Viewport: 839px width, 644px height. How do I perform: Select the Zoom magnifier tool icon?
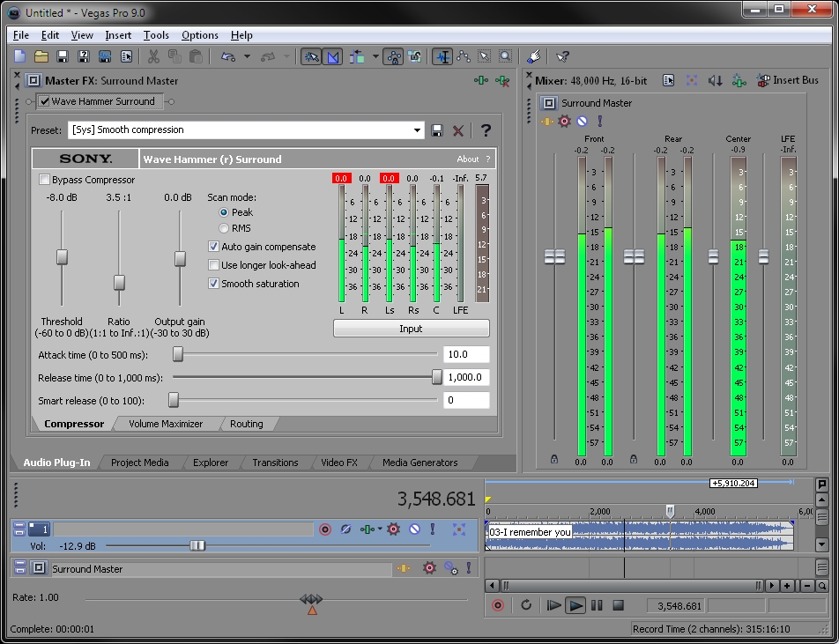(x=505, y=56)
